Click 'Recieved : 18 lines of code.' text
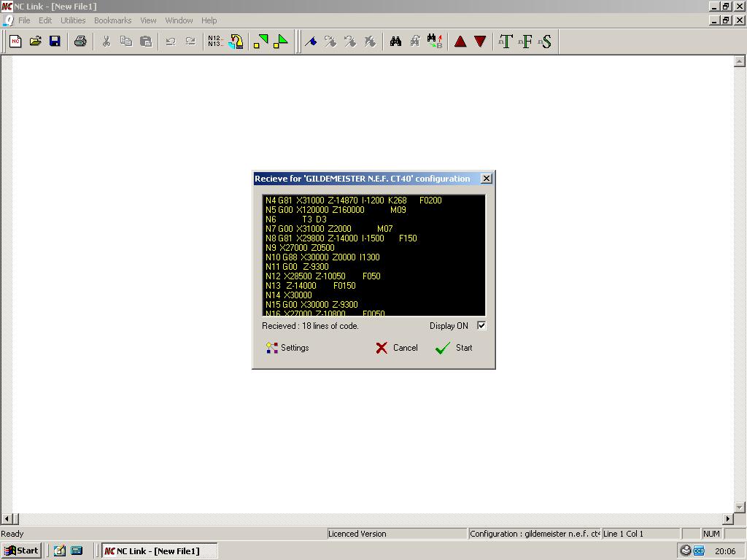Viewport: 747px width, 560px height. click(310, 326)
